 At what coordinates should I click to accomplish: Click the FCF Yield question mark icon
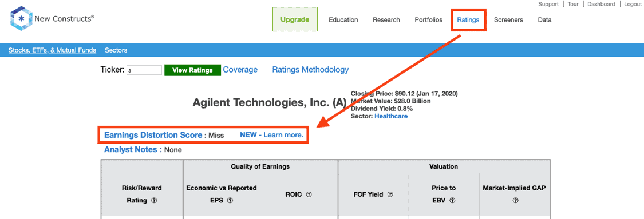click(x=390, y=194)
